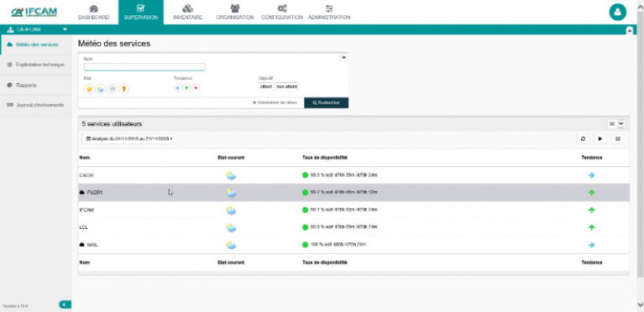Toggle the Atteint objective filter
This screenshot has width=644, height=312.
pos(265,86)
